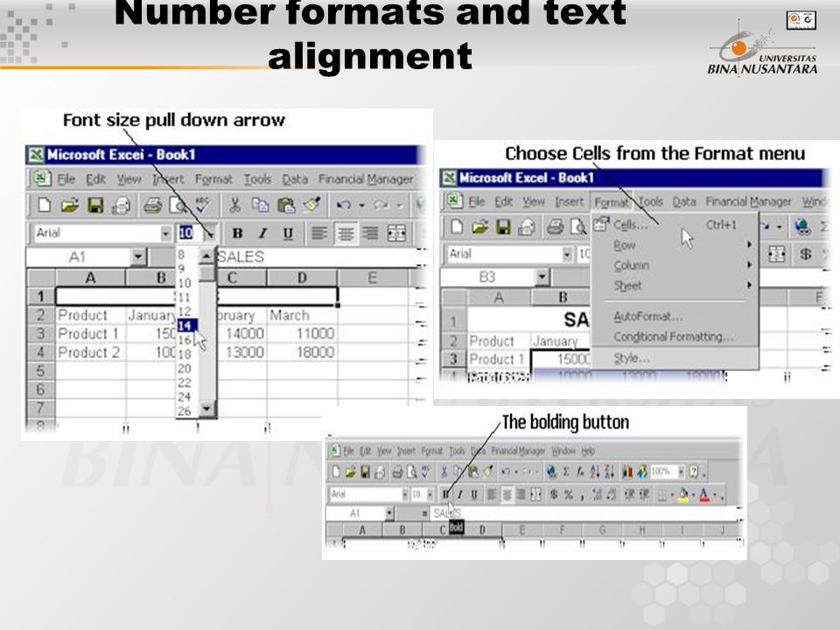840x630 pixels.
Task: Choose Cells... from the Format menu
Action: (x=675, y=225)
